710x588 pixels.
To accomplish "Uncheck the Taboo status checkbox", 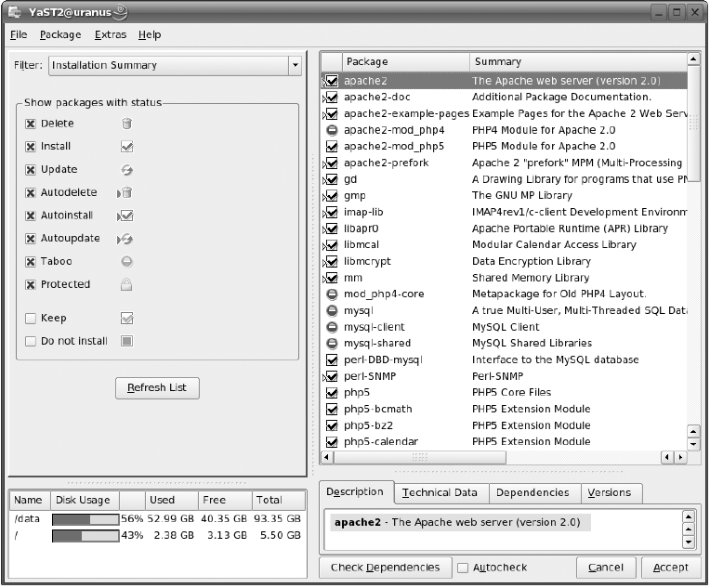I will (x=31, y=262).
